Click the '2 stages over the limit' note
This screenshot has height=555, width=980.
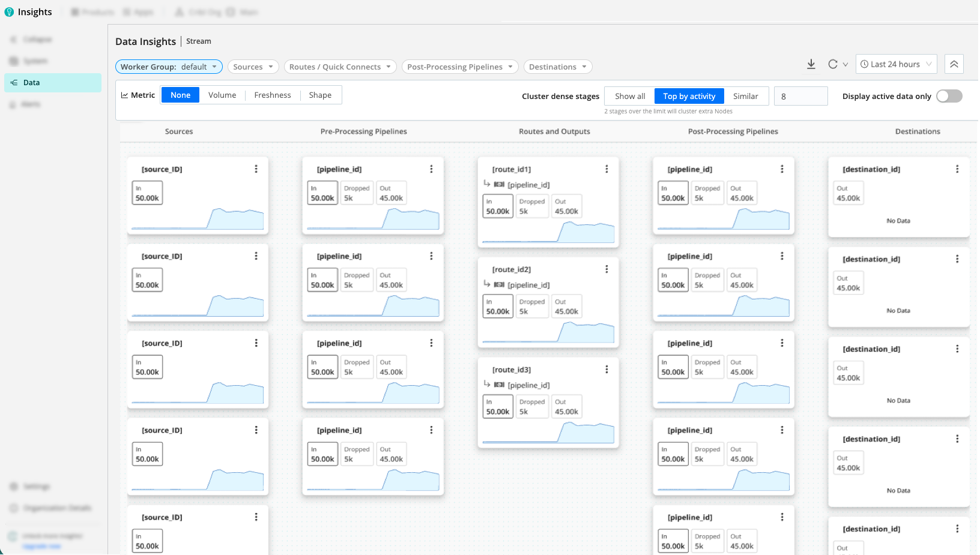tap(668, 111)
